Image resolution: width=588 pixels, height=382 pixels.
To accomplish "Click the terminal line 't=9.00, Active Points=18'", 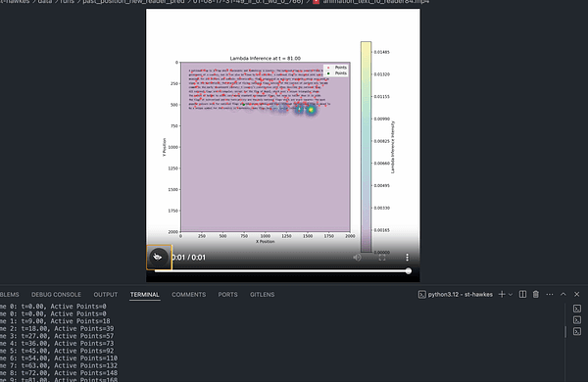I will coord(66,321).
